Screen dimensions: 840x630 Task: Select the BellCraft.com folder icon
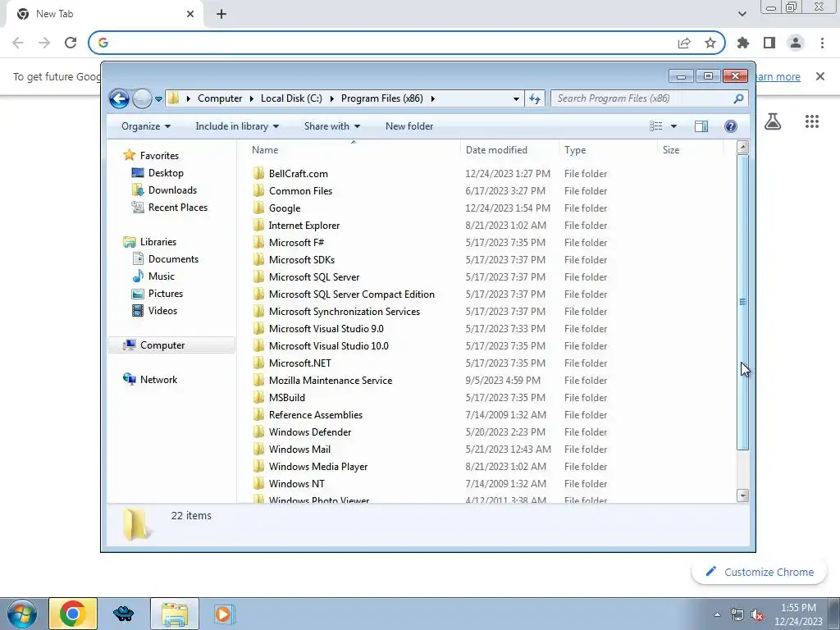point(258,174)
